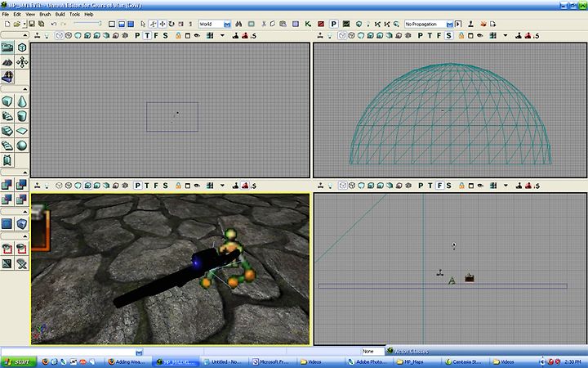Toggle Side view S in top-right viewport toolbar

click(x=448, y=36)
